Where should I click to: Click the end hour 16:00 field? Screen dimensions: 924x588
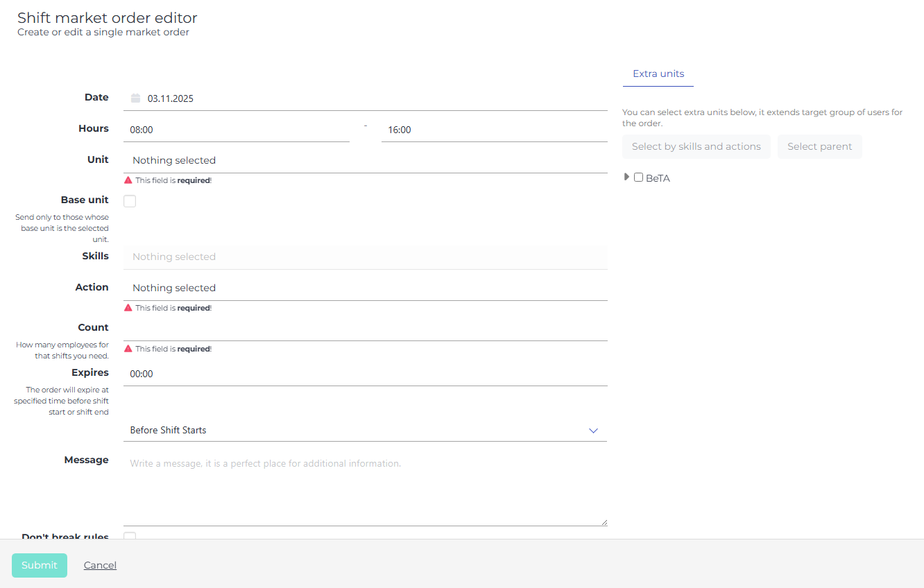494,130
